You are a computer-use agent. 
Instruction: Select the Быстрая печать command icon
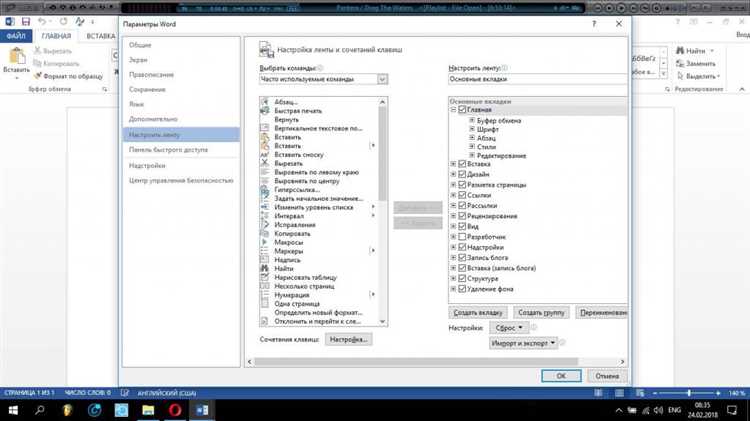[x=265, y=111]
